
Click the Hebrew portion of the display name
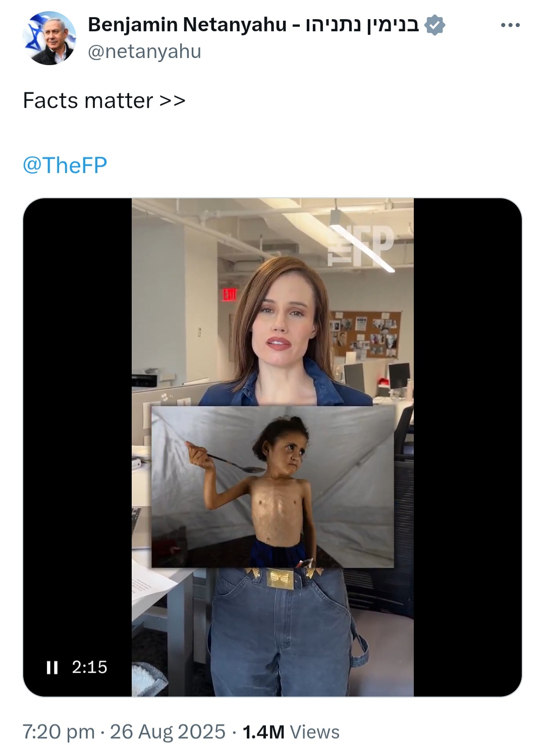pos(362,25)
